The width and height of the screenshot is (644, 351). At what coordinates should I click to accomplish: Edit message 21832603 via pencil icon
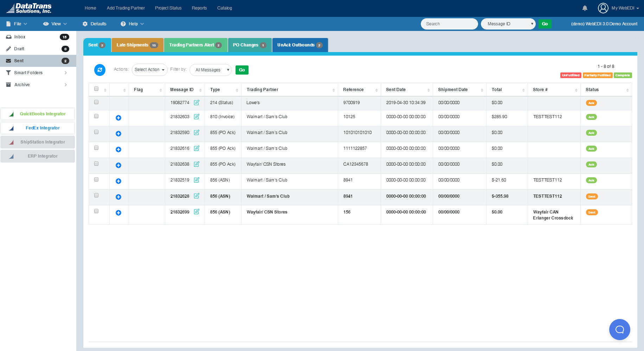[197, 117]
